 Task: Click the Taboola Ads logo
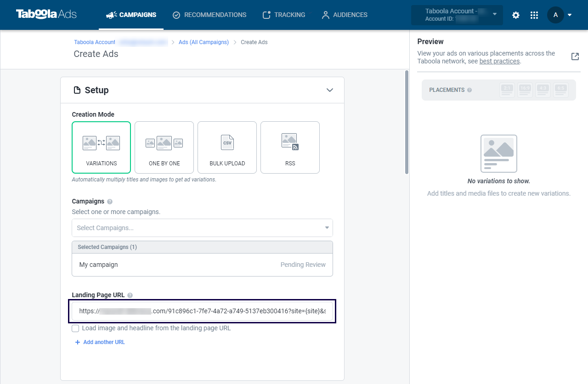click(46, 14)
